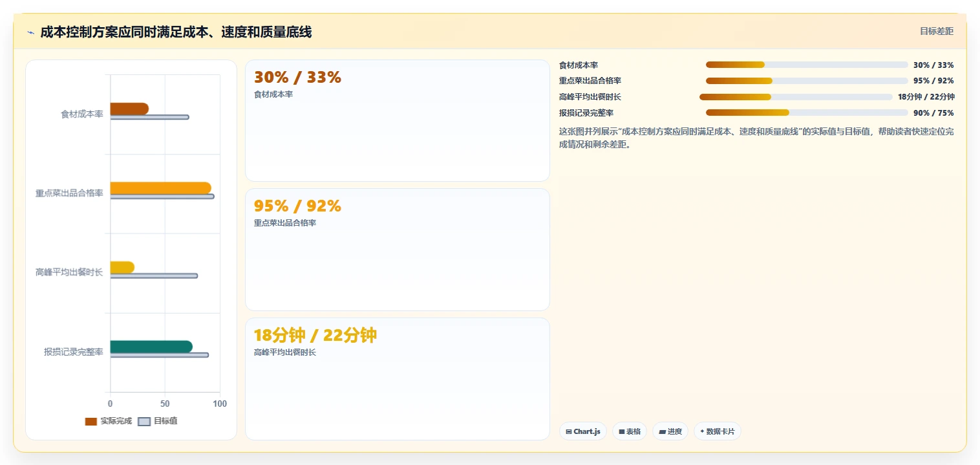Toggle the 目标值 legend entry

click(x=158, y=421)
